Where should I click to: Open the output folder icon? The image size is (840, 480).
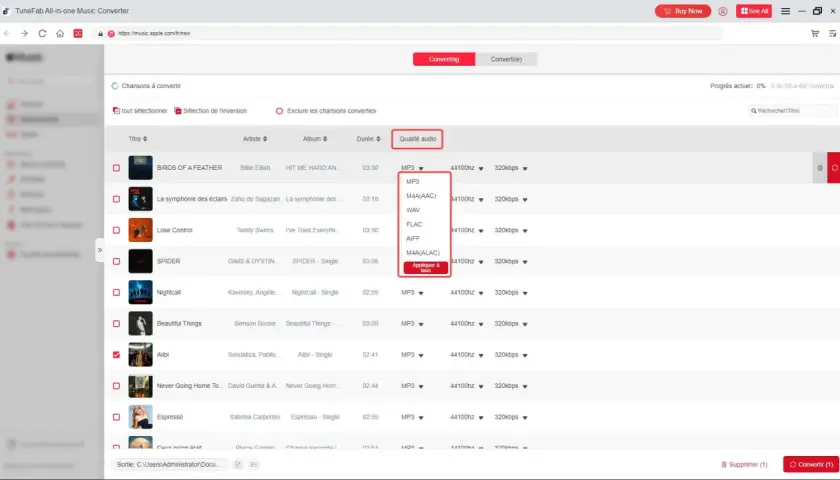tap(254, 464)
